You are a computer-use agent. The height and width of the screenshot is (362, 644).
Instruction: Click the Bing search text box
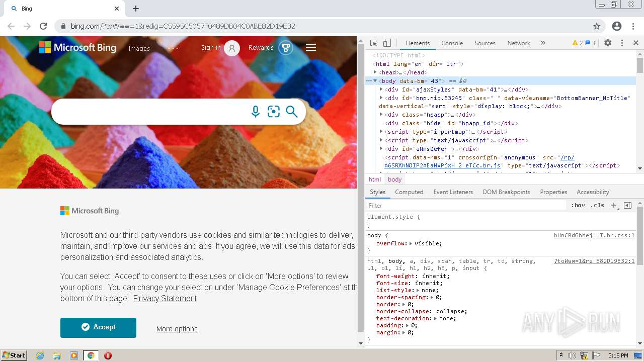point(151,112)
